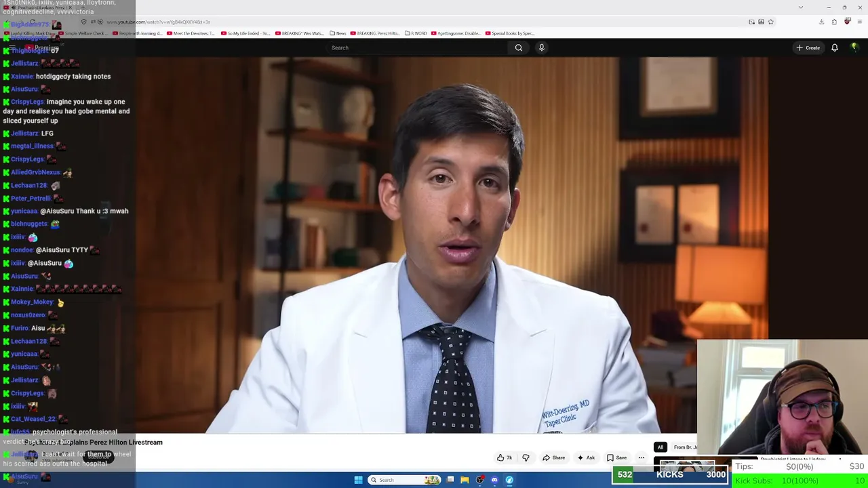The height and width of the screenshot is (488, 868).
Task: Click the Furiro 'Aisu' chat message
Action: [x=38, y=328]
